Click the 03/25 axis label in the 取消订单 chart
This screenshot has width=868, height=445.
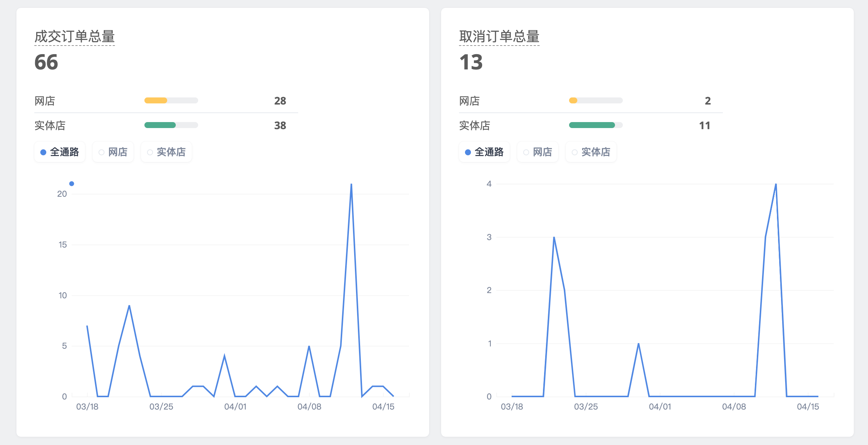[x=586, y=407]
